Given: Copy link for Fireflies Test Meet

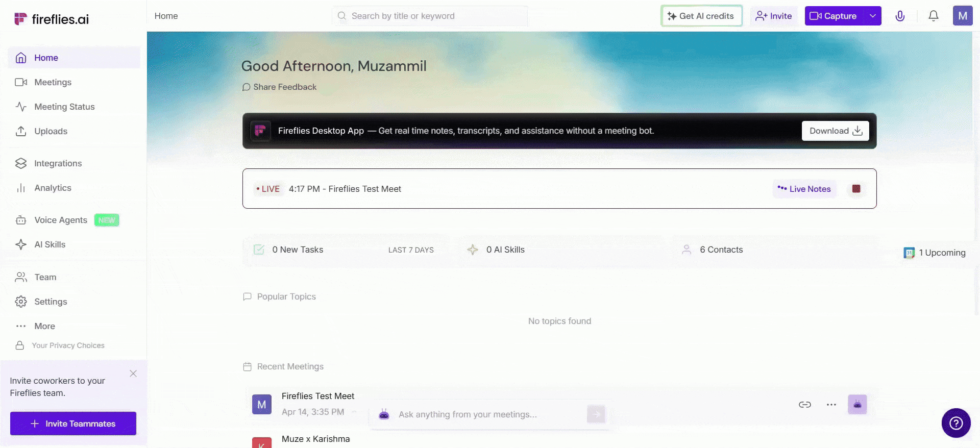Looking at the screenshot, I should point(804,405).
